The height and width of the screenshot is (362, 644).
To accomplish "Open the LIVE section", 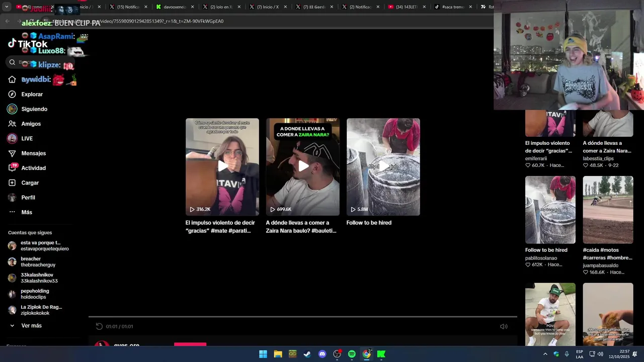I will [27, 138].
